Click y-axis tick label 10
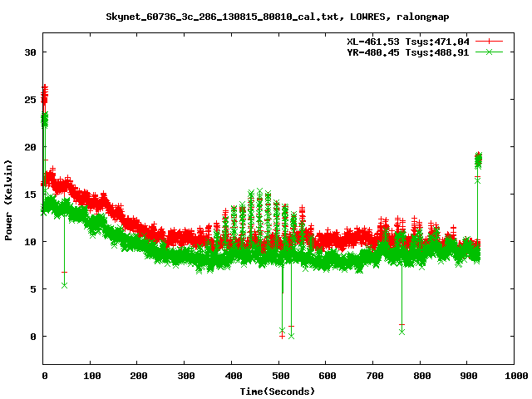Viewport: 532px width, 399px height. [31, 242]
